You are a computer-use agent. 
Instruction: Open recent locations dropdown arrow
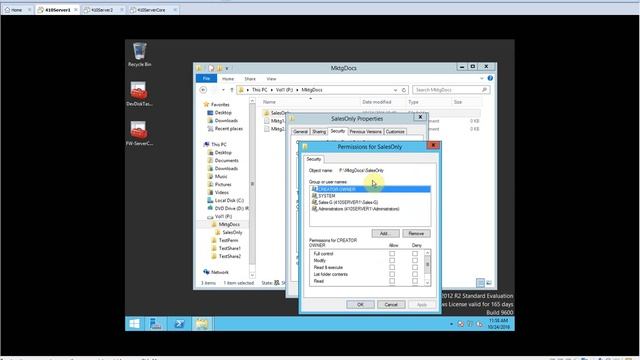223,90
